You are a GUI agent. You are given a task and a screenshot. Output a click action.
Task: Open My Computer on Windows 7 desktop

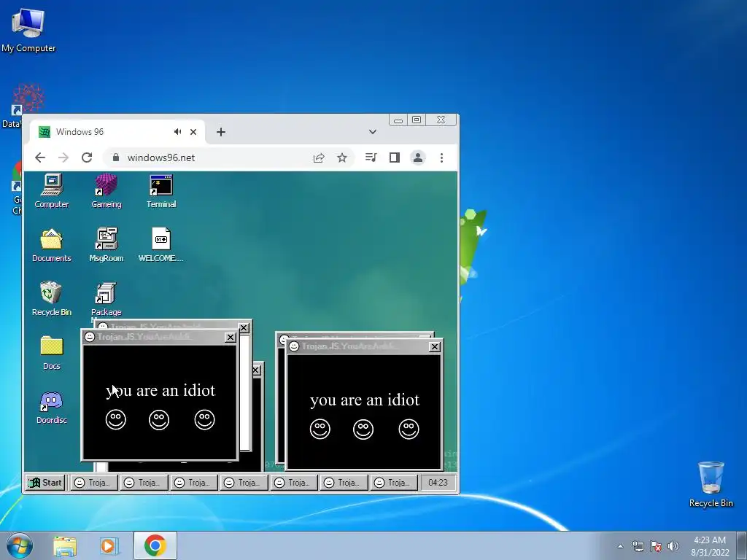click(28, 29)
